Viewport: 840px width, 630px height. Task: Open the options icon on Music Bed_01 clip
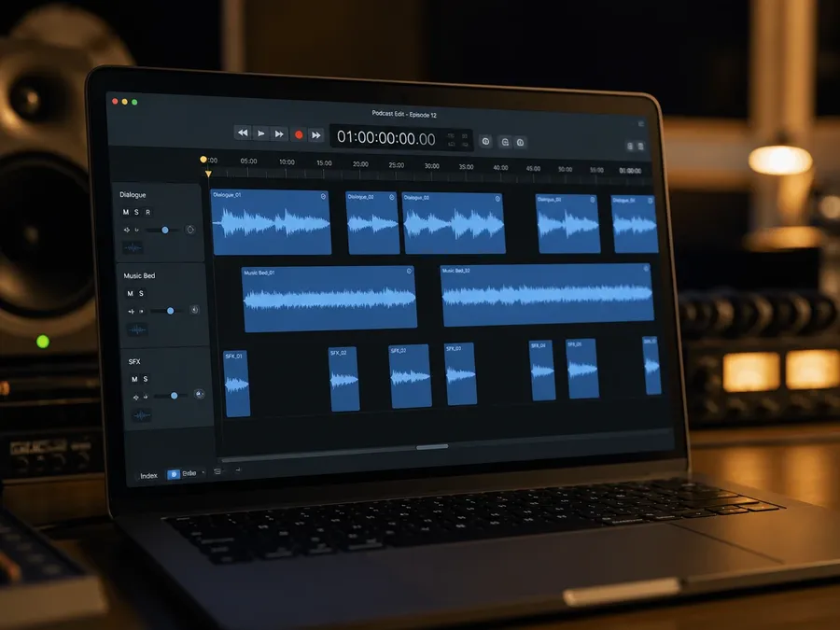[410, 271]
